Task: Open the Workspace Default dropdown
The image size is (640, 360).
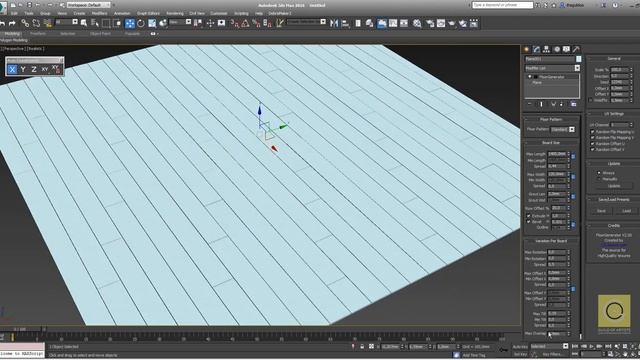Action: pyautogui.click(x=88, y=5)
